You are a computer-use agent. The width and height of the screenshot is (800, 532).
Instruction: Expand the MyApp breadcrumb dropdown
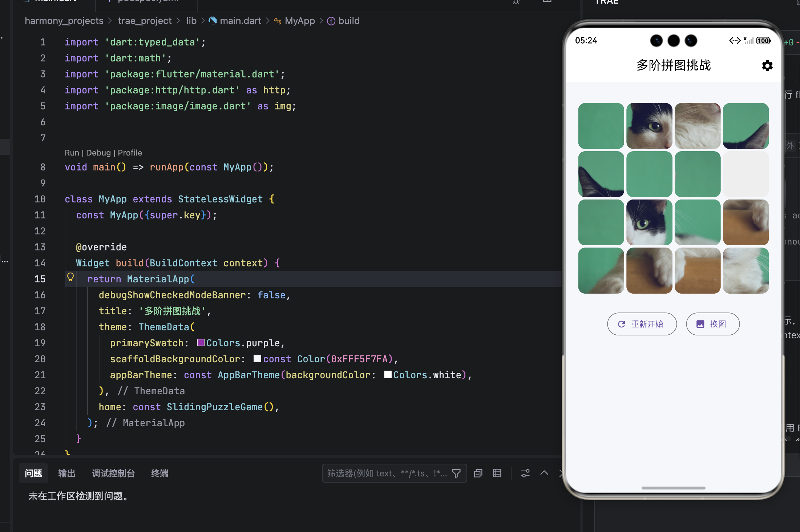[x=299, y=21]
